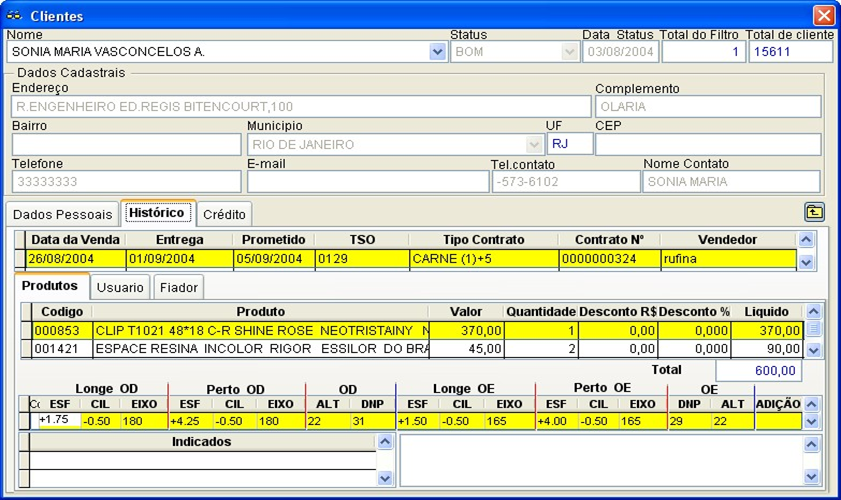Click the CARNE (1)+5 contract type cell
This screenshot has height=500, width=841.
click(x=483, y=259)
